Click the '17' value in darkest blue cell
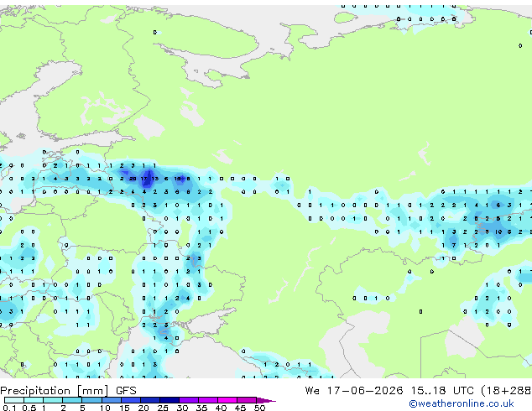This screenshot has width=532, height=411. (x=143, y=179)
